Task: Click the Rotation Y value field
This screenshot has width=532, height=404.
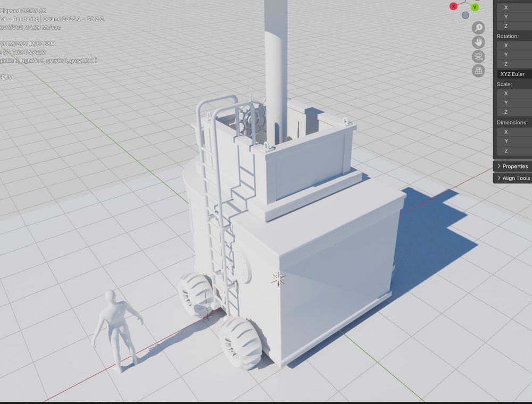Action: [x=514, y=55]
